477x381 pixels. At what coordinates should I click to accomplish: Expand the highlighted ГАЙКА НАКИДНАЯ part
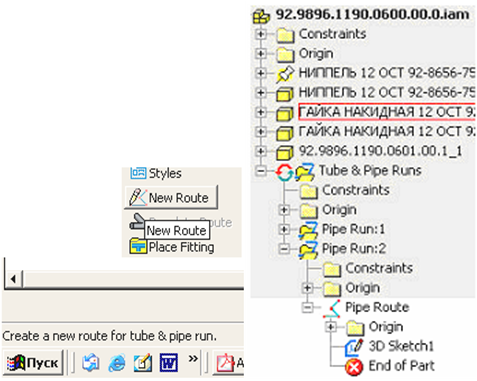[261, 112]
